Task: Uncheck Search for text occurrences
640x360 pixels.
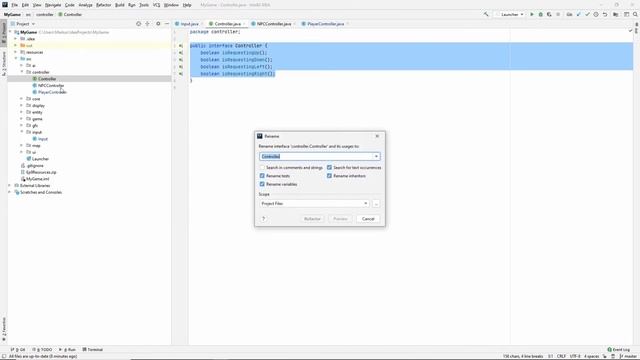Action: [x=329, y=168]
